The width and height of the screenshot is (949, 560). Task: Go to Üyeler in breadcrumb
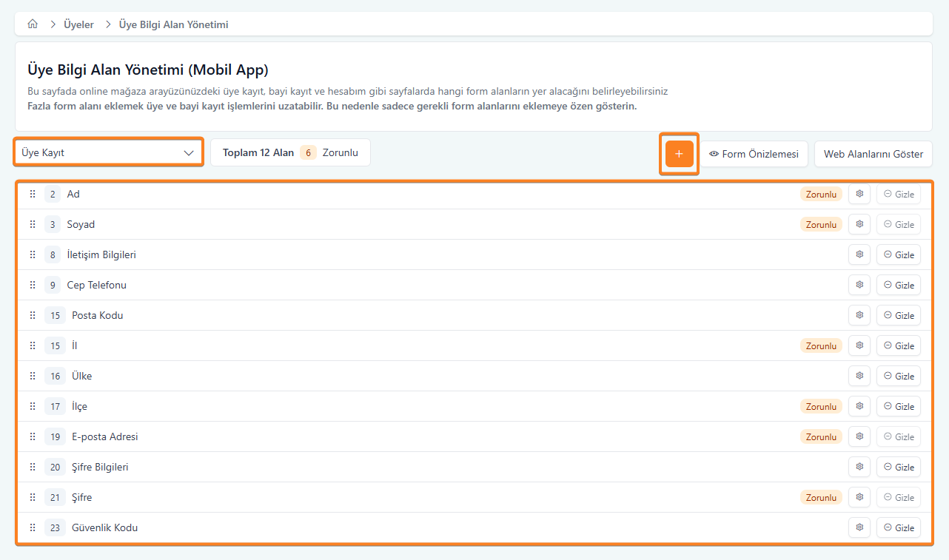[78, 24]
